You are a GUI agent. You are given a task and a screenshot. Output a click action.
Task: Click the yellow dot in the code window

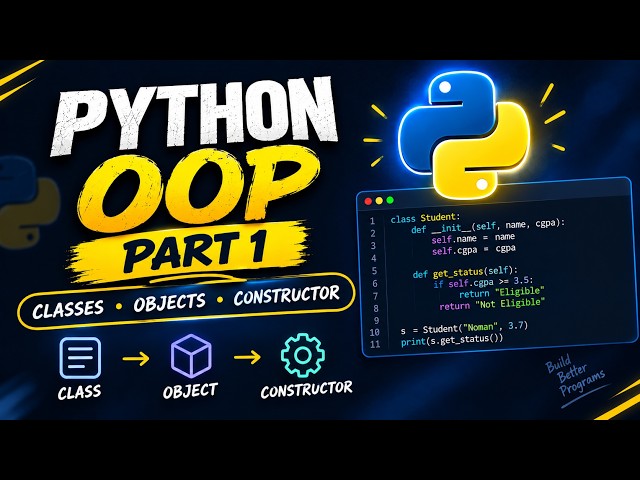379,201
